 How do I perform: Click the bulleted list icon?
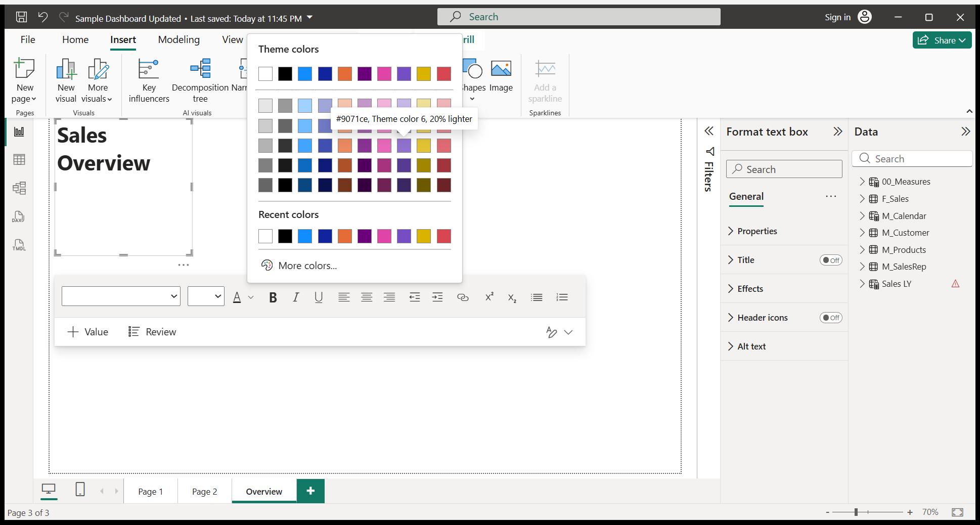tap(537, 297)
